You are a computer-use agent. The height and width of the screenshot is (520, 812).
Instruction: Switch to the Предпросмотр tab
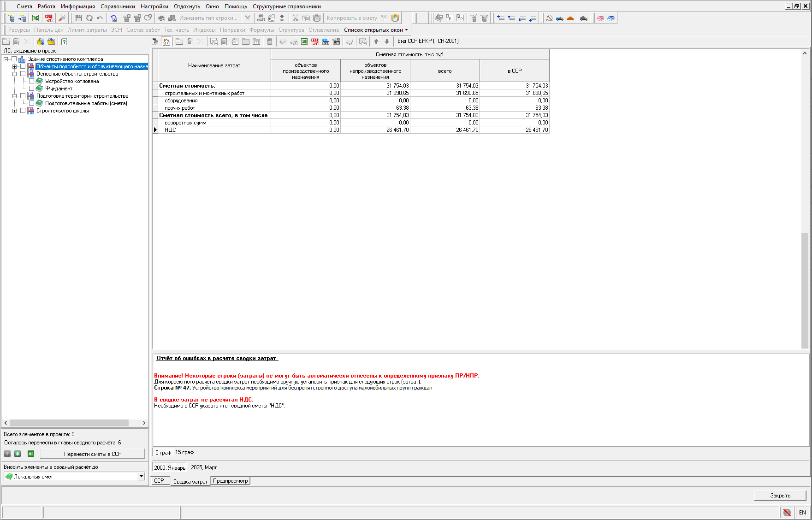coord(230,481)
